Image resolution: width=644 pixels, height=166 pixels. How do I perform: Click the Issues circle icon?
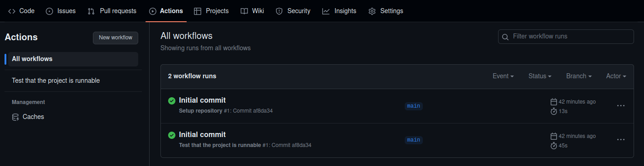coord(49,11)
